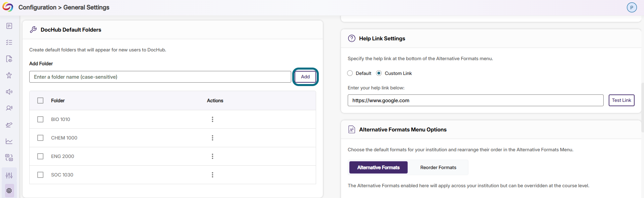Open the audio document sidebar icon
The width and height of the screenshot is (644, 198).
click(x=9, y=59)
